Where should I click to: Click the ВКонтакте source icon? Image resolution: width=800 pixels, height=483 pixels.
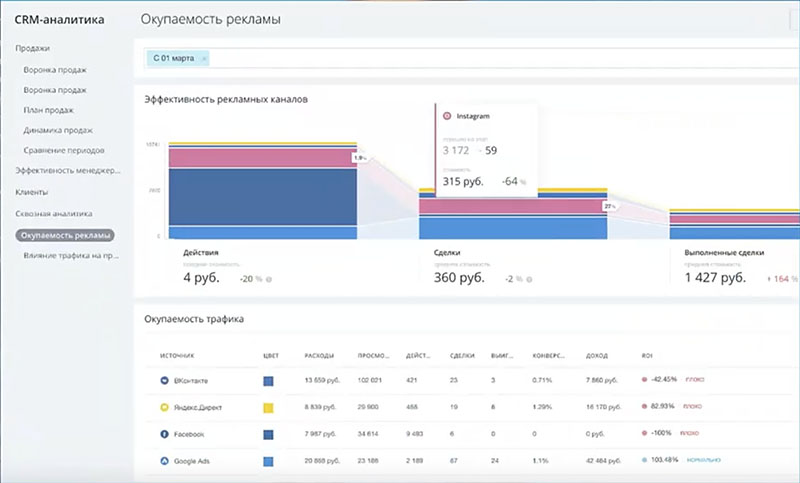[x=164, y=380]
